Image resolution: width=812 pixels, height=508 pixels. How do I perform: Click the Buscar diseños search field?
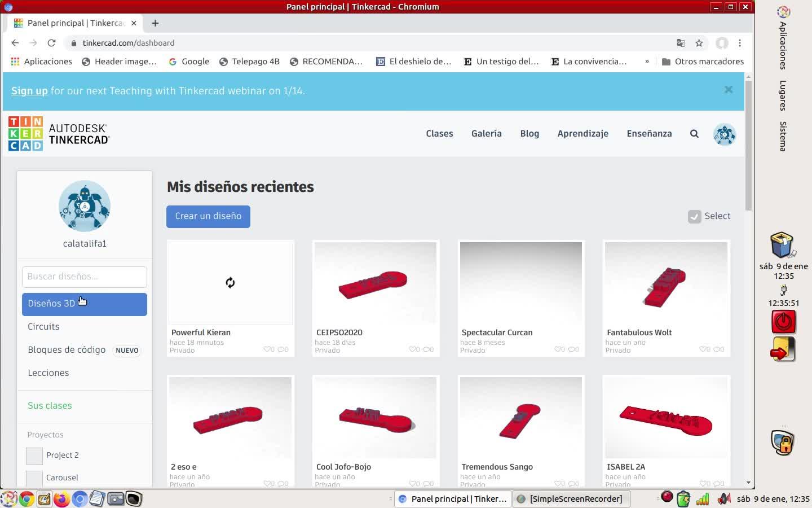85,277
